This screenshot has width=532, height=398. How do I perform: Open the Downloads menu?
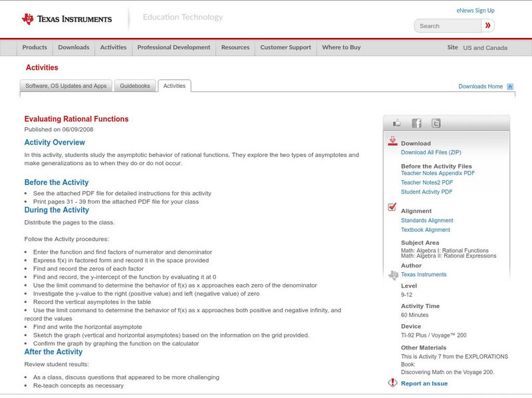[74, 47]
